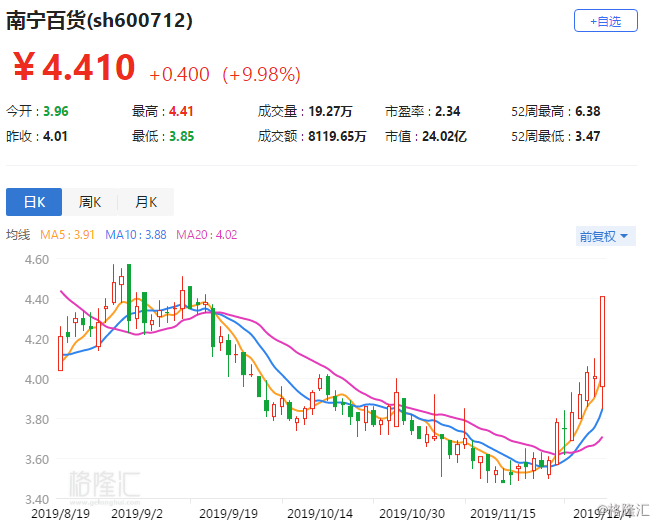Screen dimensions: 657x524
Task: Select the change amount +0.400
Action: 179,75
